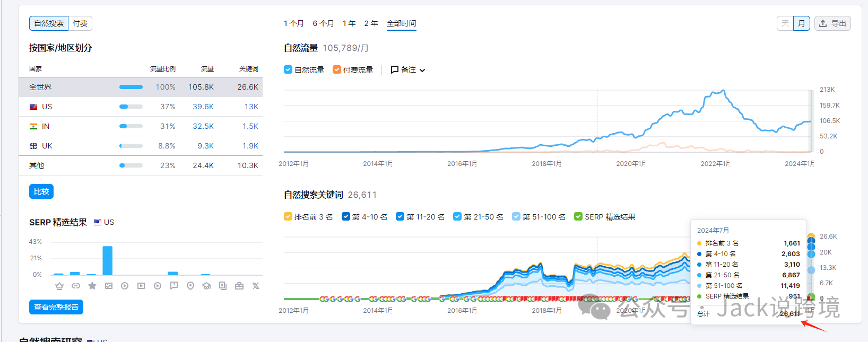
Task: Select circular play icon beside question bubble icon
Action: (158, 286)
